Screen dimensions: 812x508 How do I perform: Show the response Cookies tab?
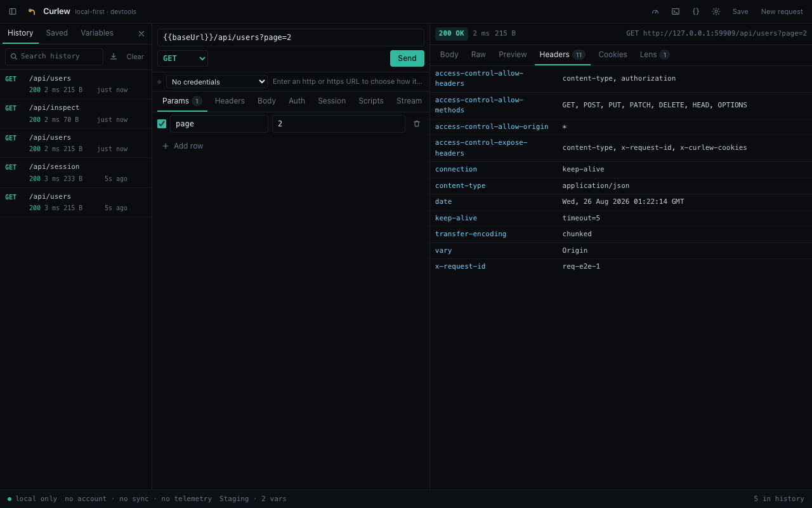tap(613, 55)
